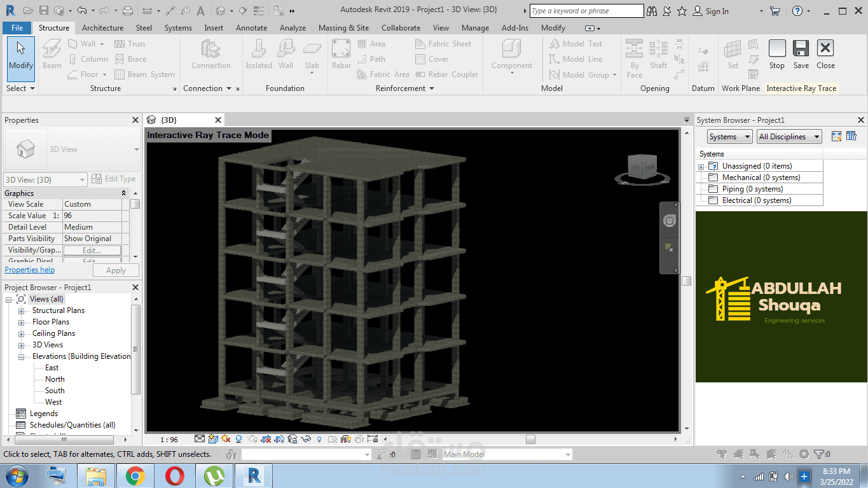Toggle Show Crop Region icon
This screenshot has height=488, width=868.
click(x=279, y=438)
